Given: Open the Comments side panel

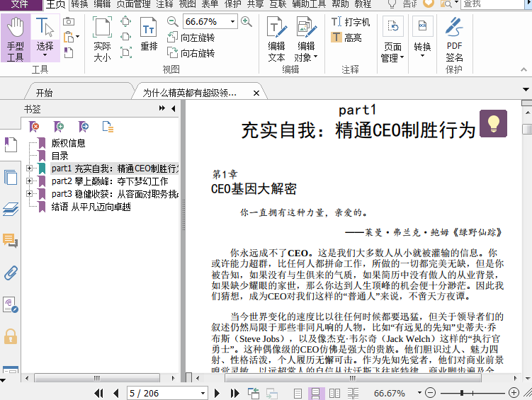Looking at the screenshot, I should (x=11, y=241).
